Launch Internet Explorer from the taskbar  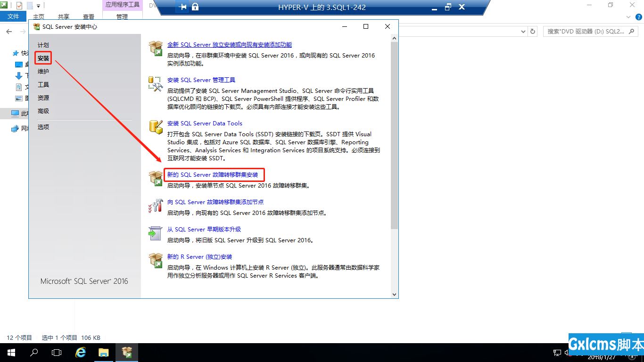click(x=81, y=353)
